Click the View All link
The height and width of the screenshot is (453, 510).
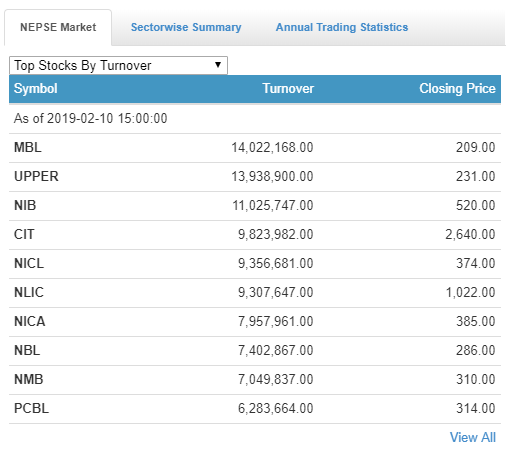(x=473, y=437)
